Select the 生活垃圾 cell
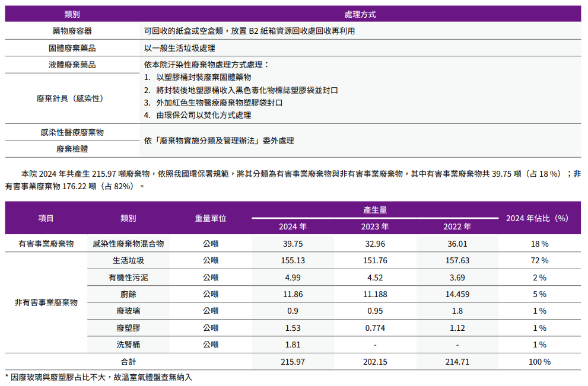 128,260
